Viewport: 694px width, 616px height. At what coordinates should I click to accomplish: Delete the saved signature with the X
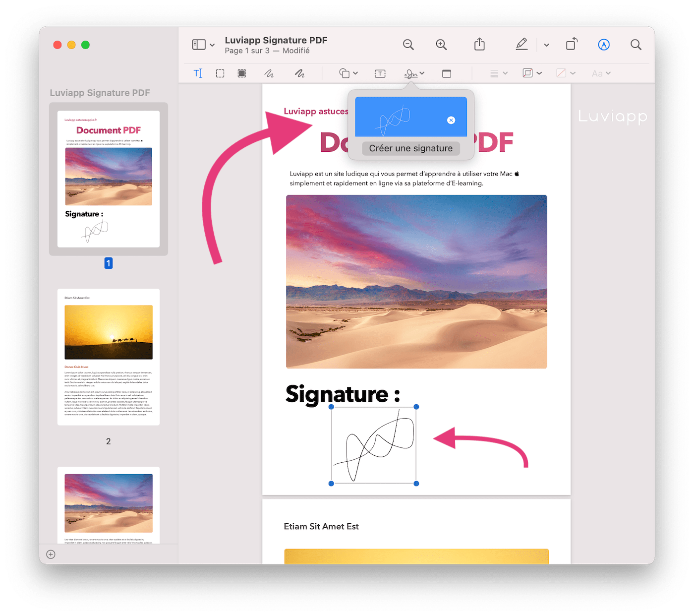pyautogui.click(x=451, y=120)
